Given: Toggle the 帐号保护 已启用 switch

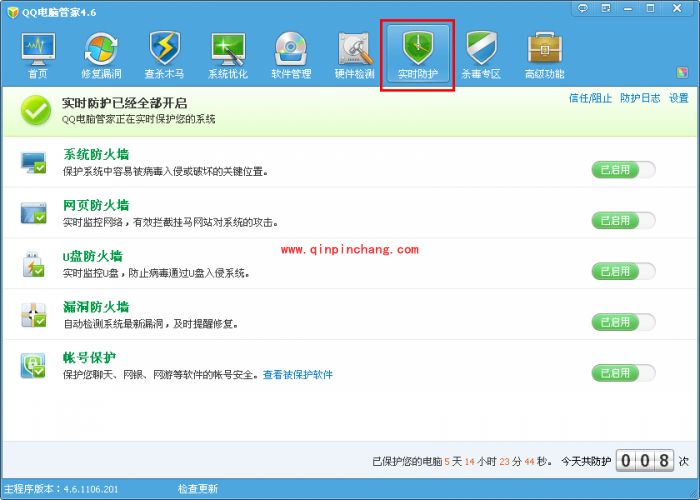Looking at the screenshot, I should click(623, 373).
